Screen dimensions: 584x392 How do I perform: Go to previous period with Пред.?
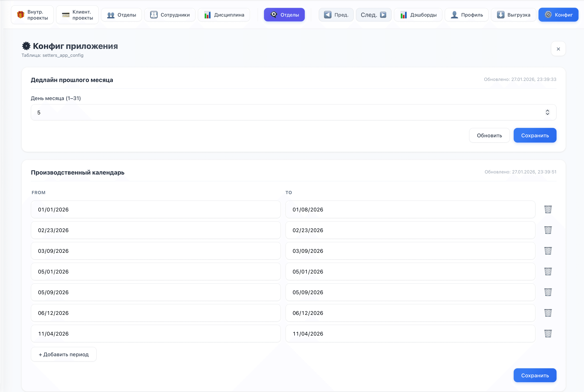pos(336,15)
